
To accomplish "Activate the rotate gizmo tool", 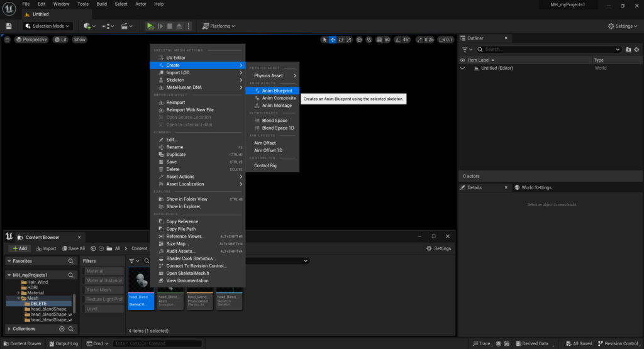I will coord(341,40).
